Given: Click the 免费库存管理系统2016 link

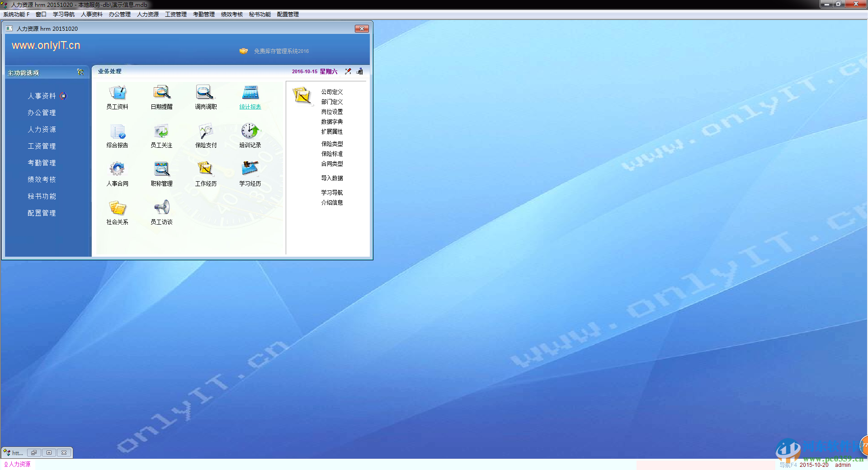Looking at the screenshot, I should (x=281, y=51).
